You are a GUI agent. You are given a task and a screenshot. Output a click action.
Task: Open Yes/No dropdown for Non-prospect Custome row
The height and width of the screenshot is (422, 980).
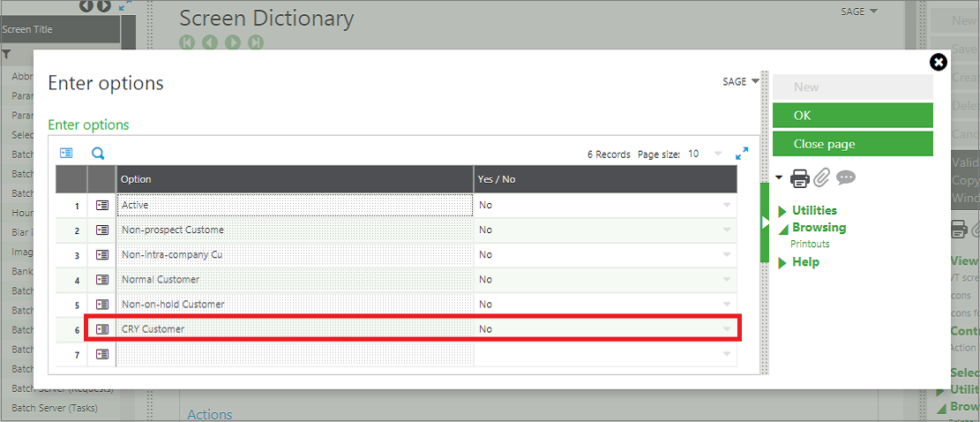(x=726, y=230)
